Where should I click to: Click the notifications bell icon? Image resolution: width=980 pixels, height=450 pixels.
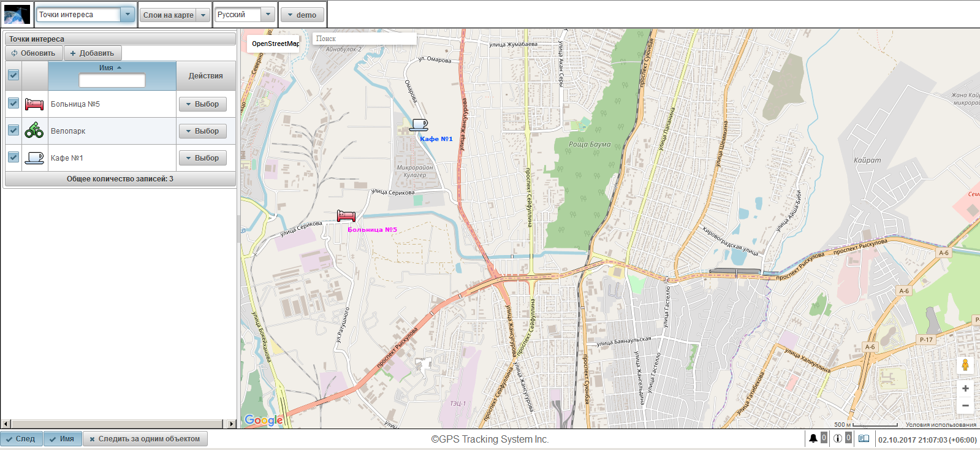(x=813, y=438)
